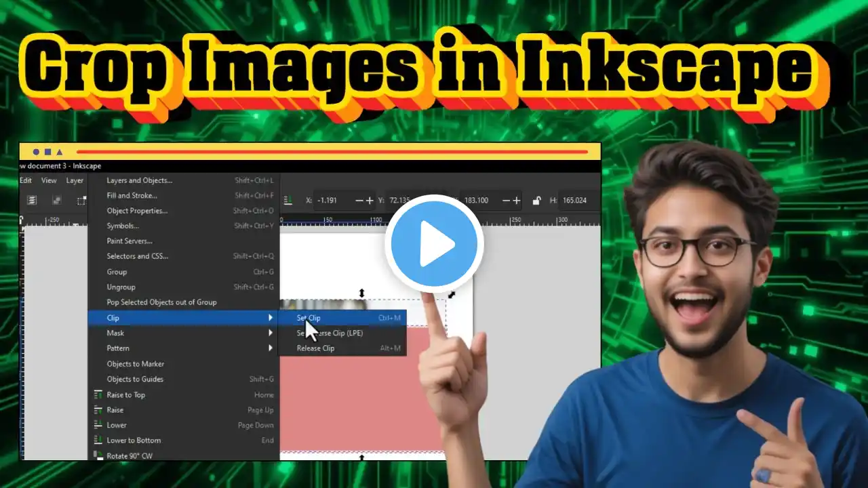The height and width of the screenshot is (488, 868).
Task: Select Object Properties... menu entry
Action: click(x=184, y=211)
